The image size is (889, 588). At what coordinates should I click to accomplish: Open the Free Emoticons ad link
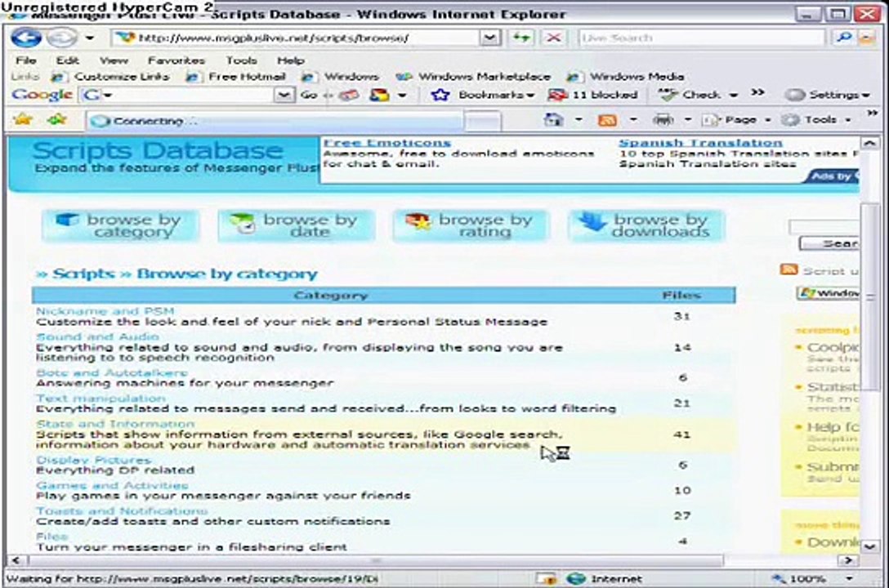pyautogui.click(x=386, y=143)
